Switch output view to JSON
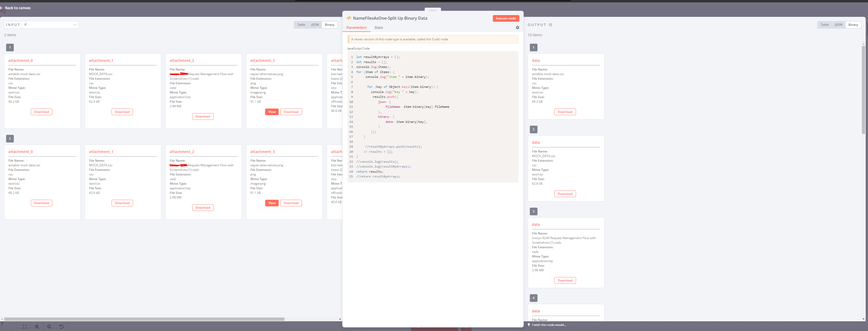 [838, 25]
